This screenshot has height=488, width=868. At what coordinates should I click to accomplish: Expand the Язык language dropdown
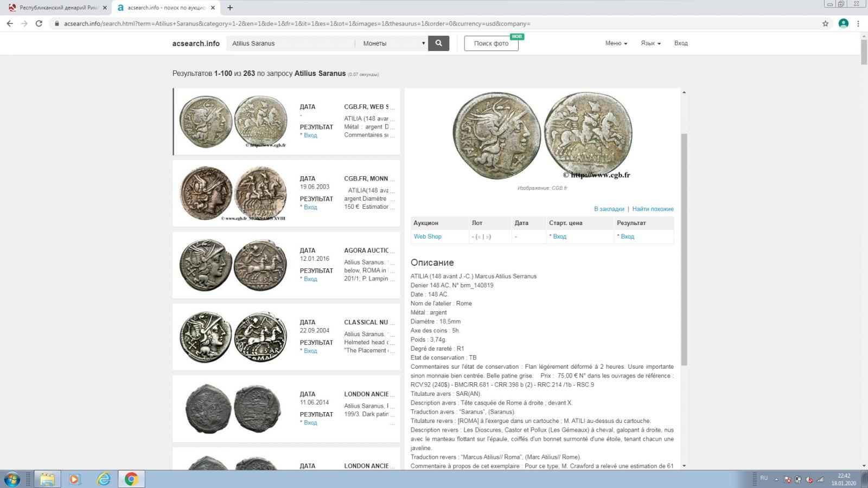pyautogui.click(x=650, y=43)
